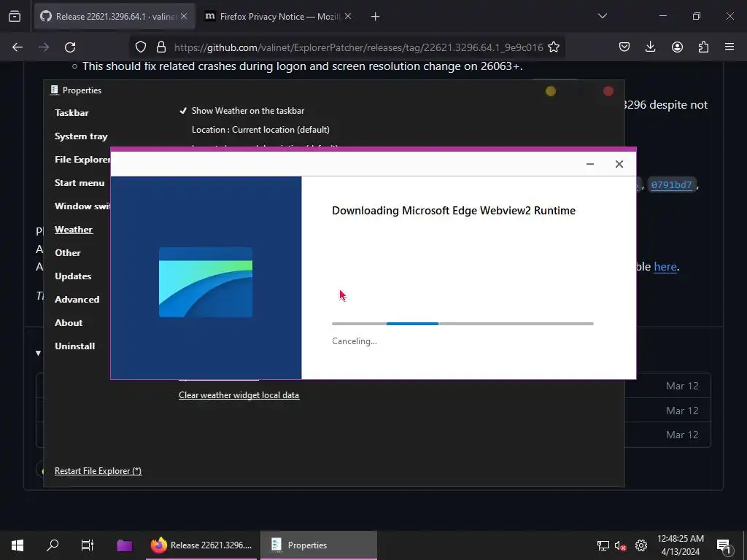747x560 pixels.
Task: Switch to Firefox Release window on taskbar
Action: click(x=202, y=545)
